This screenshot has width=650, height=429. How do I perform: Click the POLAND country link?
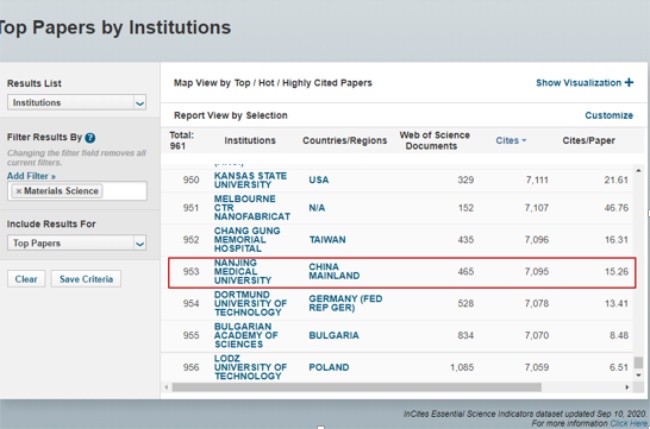click(x=329, y=367)
